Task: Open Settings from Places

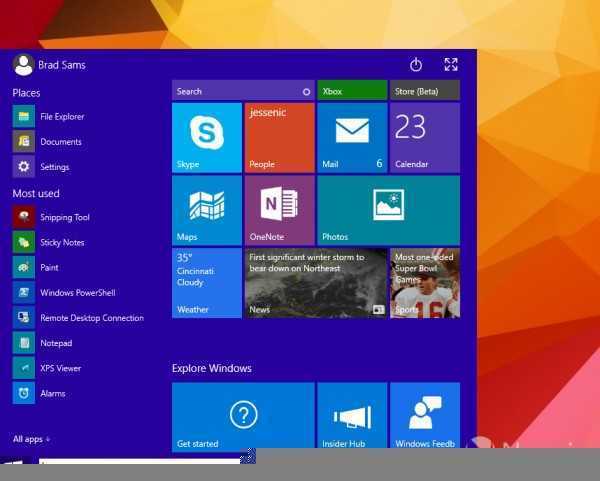Action: pos(41,167)
